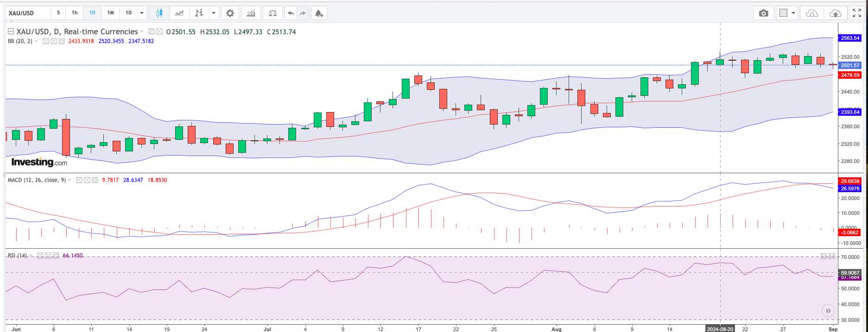Toggle visibility of the BB indicator
Image resolution: width=868 pixels, height=332 pixels.
[x=46, y=41]
